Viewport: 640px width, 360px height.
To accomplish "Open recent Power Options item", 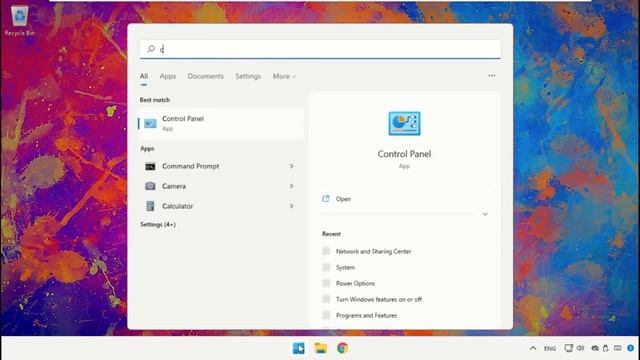I will point(355,283).
